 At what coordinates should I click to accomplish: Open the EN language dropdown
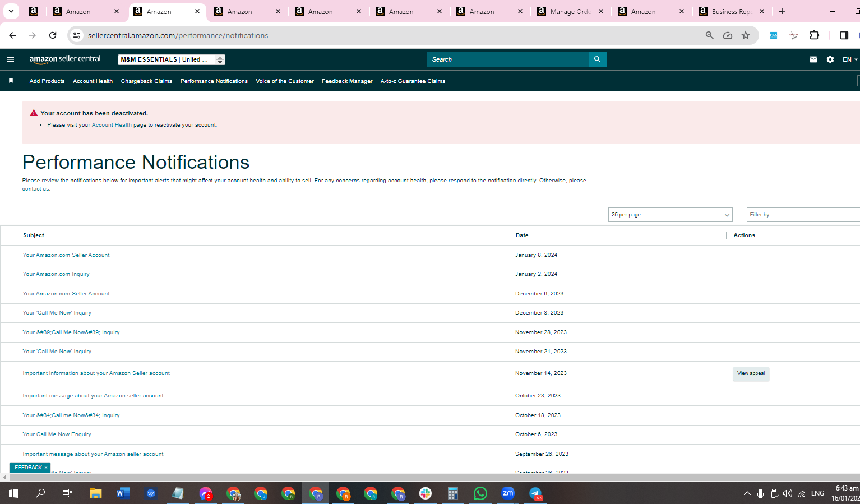pos(850,59)
